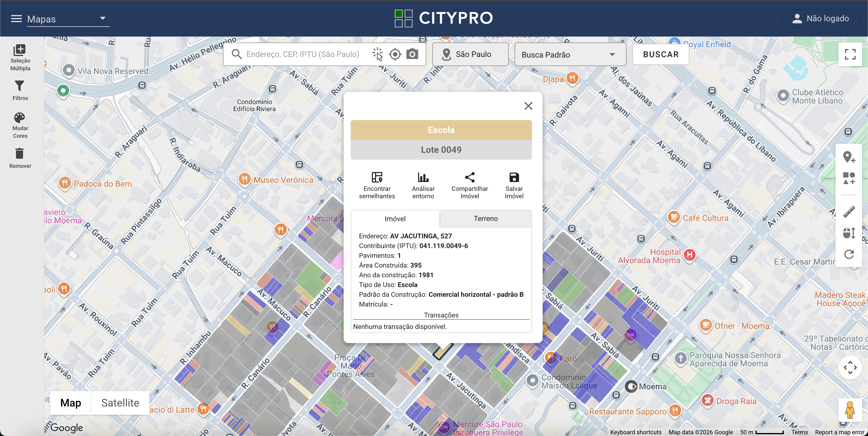The image size is (868, 436).
Task: Open Keyboard shortcuts link
Action: (635, 432)
